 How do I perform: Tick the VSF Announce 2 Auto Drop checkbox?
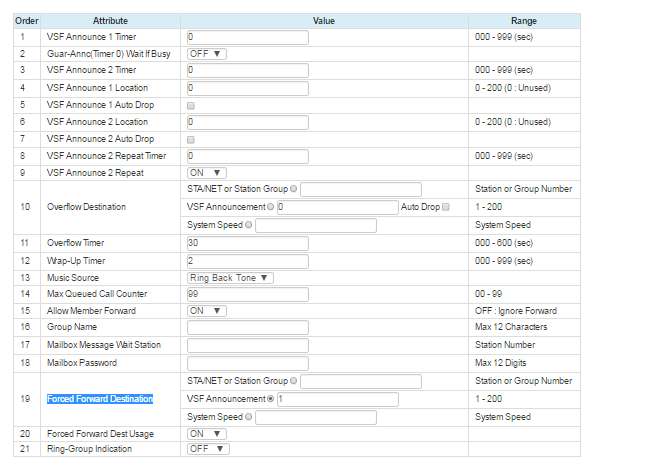[191, 139]
